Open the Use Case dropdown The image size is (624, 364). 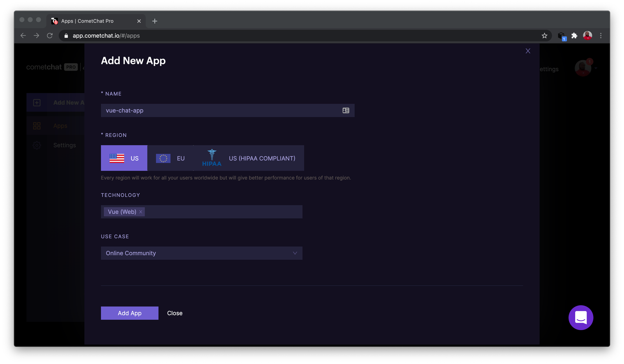[202, 253]
